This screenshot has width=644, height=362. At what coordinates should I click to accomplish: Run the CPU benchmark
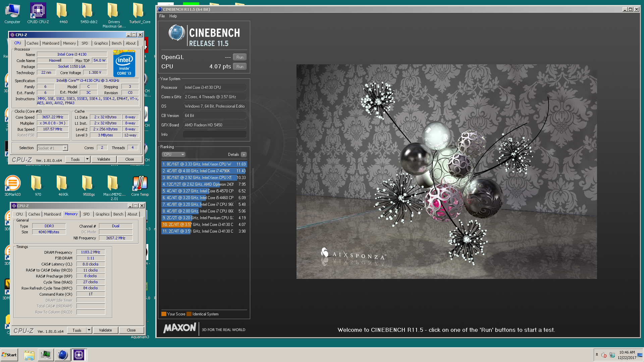[x=240, y=67]
